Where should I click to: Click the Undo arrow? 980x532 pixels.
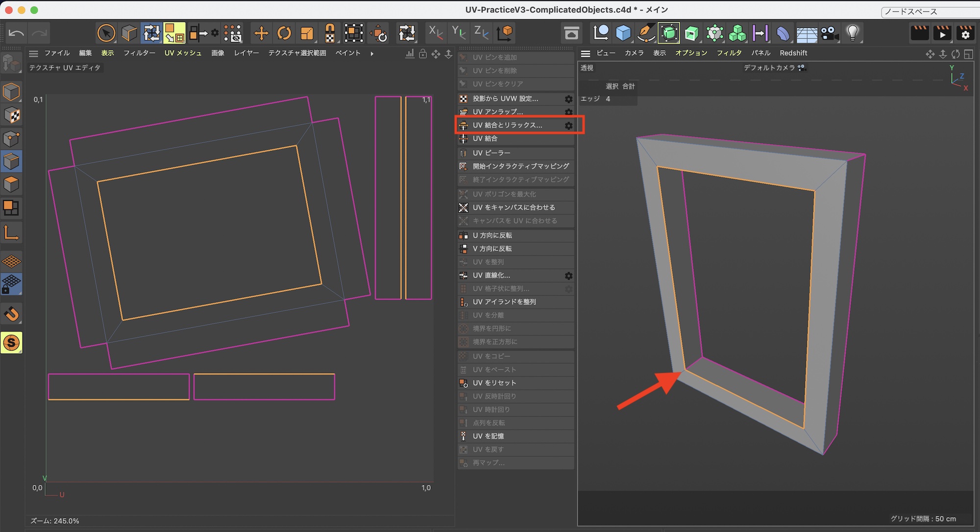pyautogui.click(x=16, y=33)
